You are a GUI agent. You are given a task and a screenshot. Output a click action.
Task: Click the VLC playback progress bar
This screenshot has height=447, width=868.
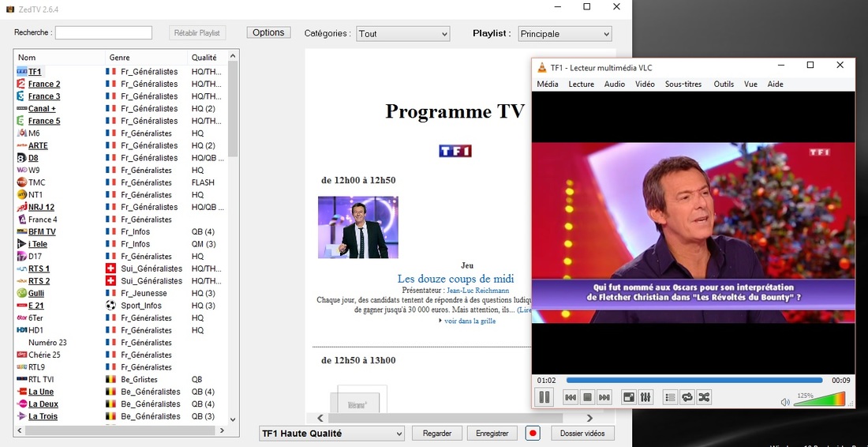tap(694, 381)
